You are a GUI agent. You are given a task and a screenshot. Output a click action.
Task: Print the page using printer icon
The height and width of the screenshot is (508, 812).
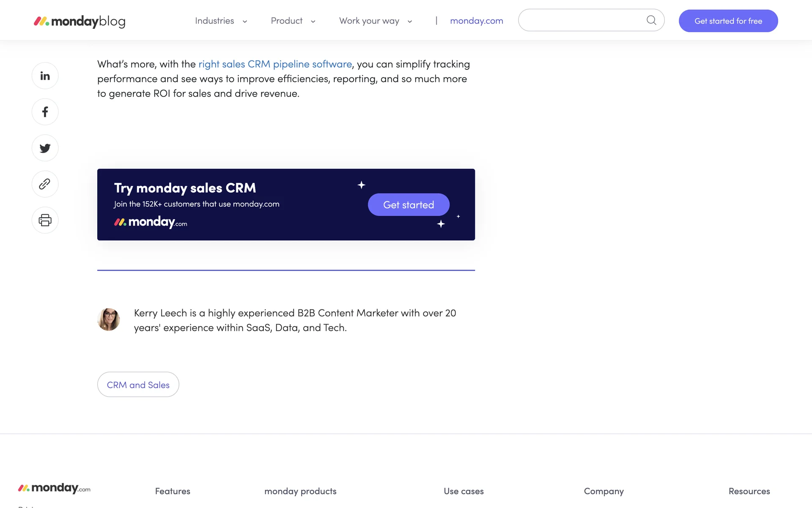[x=45, y=220]
